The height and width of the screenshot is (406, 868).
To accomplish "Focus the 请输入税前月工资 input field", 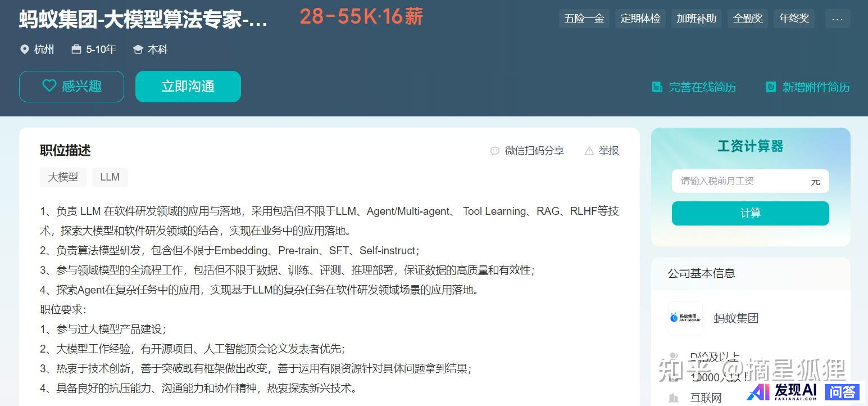I will tap(751, 181).
